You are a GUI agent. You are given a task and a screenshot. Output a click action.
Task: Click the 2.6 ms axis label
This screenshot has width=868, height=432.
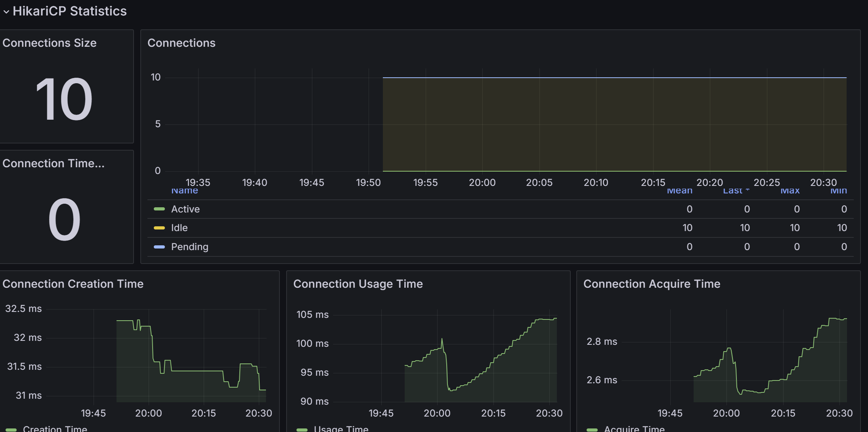tap(602, 380)
